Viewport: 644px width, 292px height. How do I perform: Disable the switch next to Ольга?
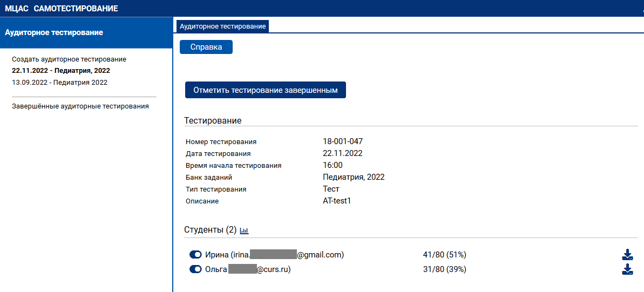pos(195,269)
